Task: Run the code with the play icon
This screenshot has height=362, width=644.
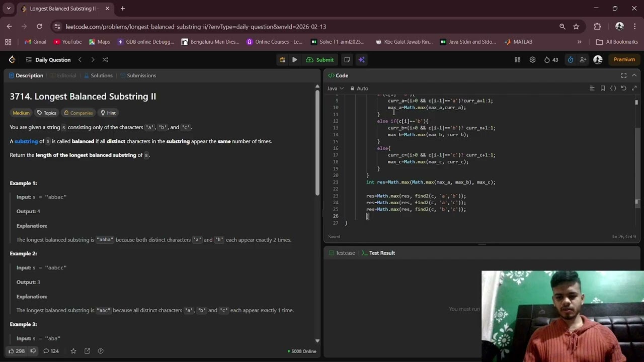Action: 295,60
